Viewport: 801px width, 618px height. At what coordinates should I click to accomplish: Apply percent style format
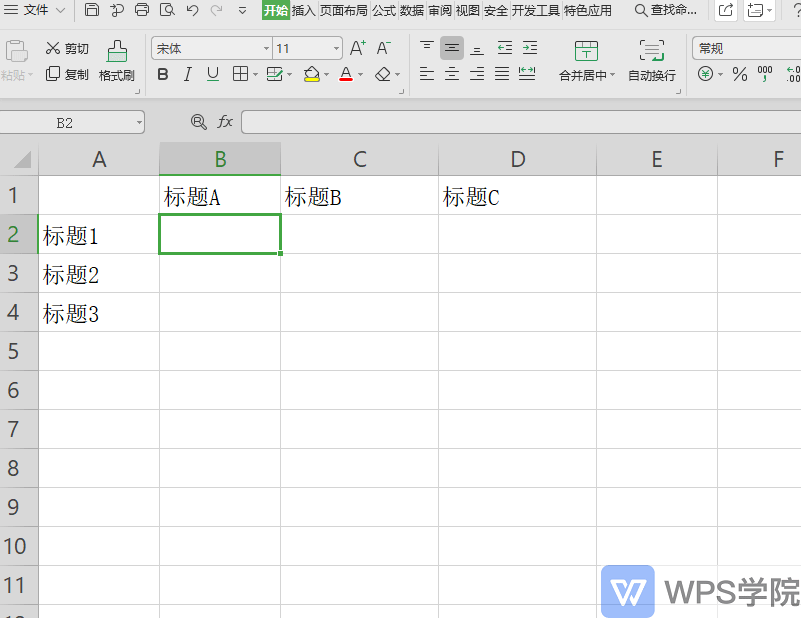(x=740, y=75)
